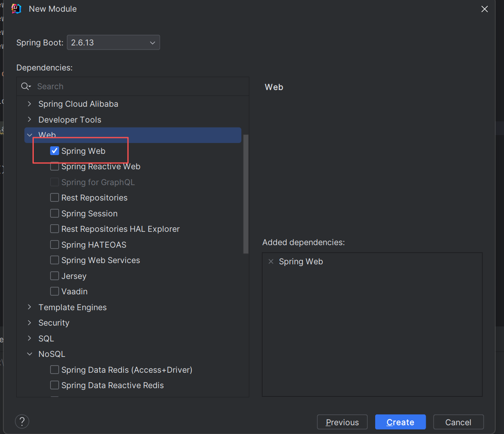Viewport: 504px width, 434px height.
Task: Click the Spring Web entry in added dependencies
Action: pos(301,261)
